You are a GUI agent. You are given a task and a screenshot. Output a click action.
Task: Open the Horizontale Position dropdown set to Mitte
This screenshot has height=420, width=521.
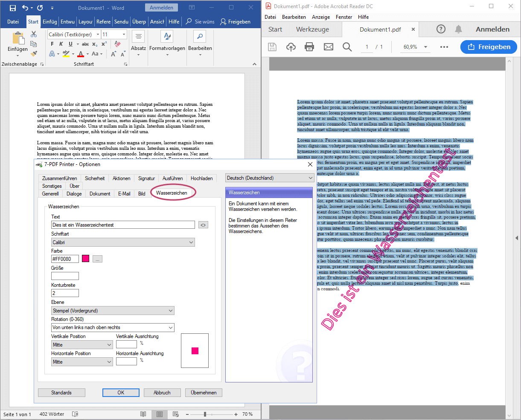pos(82,362)
